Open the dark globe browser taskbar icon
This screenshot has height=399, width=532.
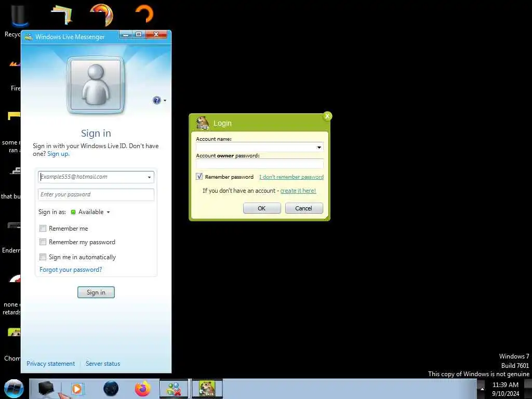(111, 389)
